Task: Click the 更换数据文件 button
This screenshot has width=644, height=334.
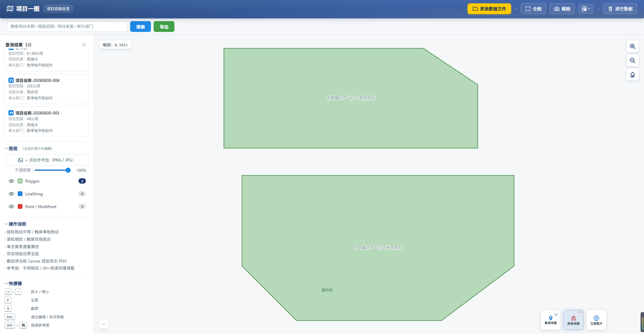Action: click(x=489, y=9)
